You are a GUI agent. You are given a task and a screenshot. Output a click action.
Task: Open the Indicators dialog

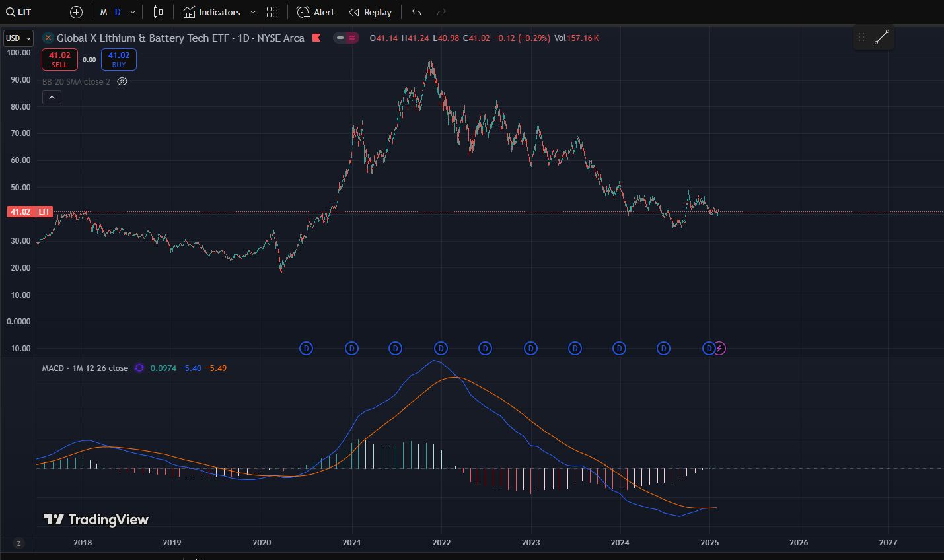coord(212,12)
